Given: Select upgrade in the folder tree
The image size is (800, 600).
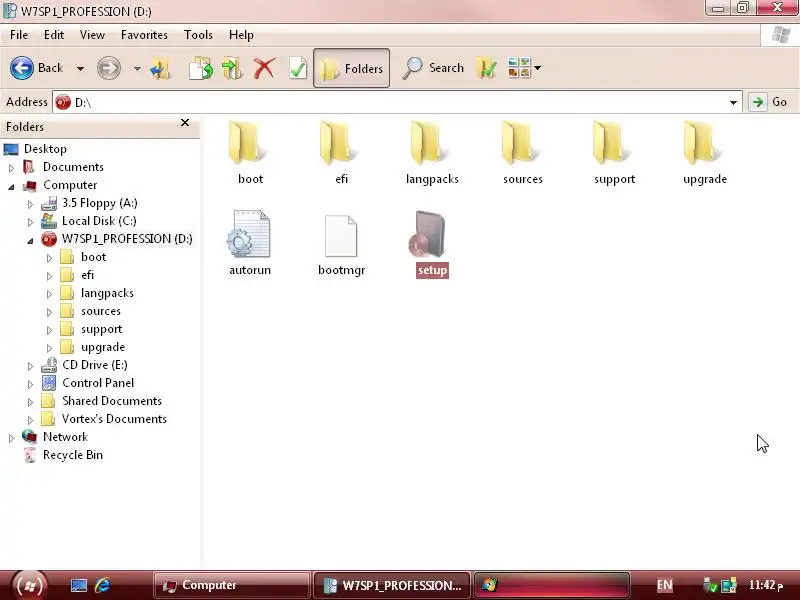Looking at the screenshot, I should point(103,347).
